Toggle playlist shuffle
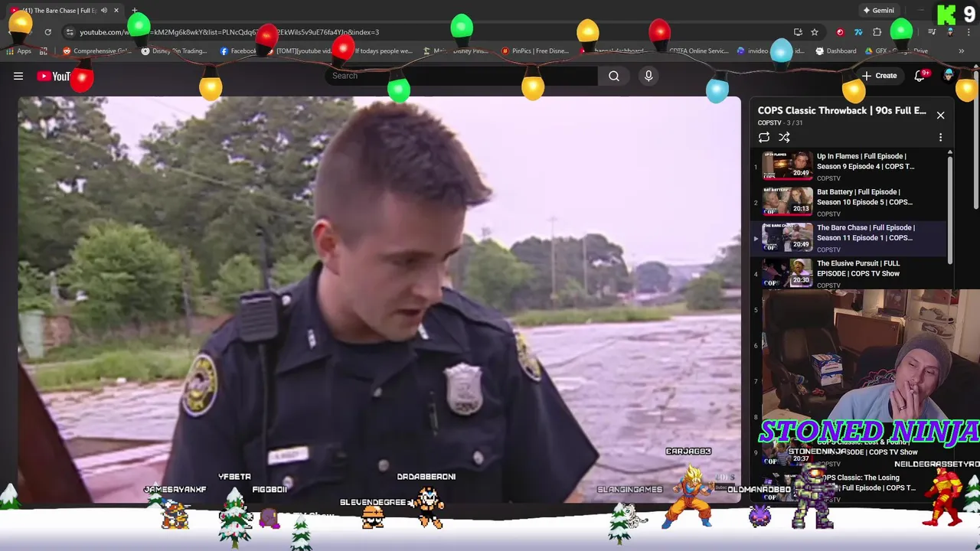Image resolution: width=980 pixels, height=551 pixels. click(784, 138)
